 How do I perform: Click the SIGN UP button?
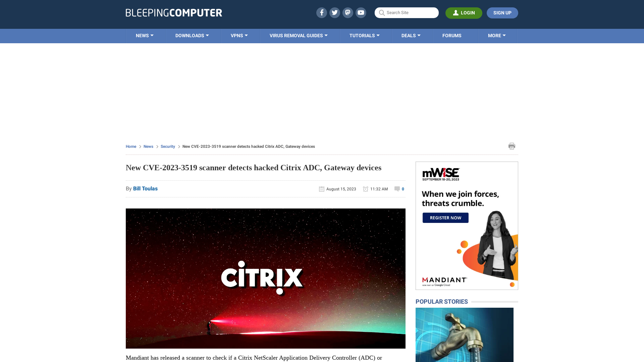pos(502,13)
